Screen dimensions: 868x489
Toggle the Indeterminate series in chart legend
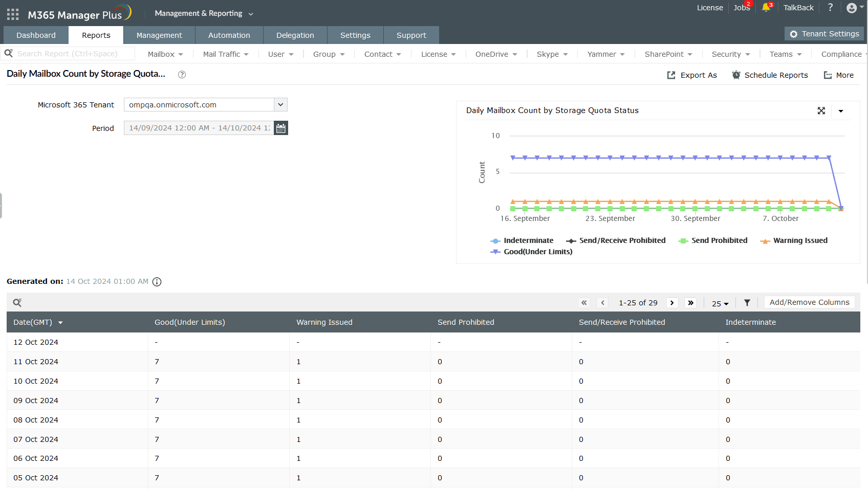click(528, 240)
